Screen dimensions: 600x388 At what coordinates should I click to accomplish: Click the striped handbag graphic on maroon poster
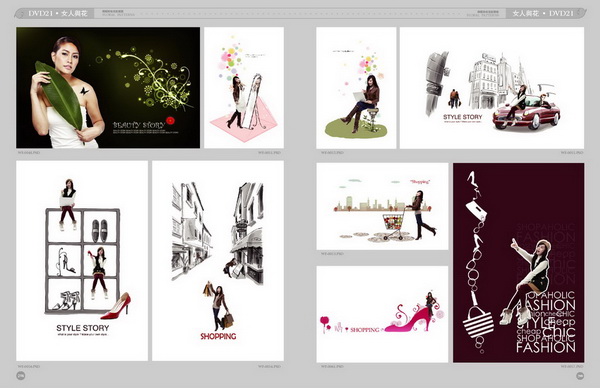pyautogui.click(x=478, y=321)
